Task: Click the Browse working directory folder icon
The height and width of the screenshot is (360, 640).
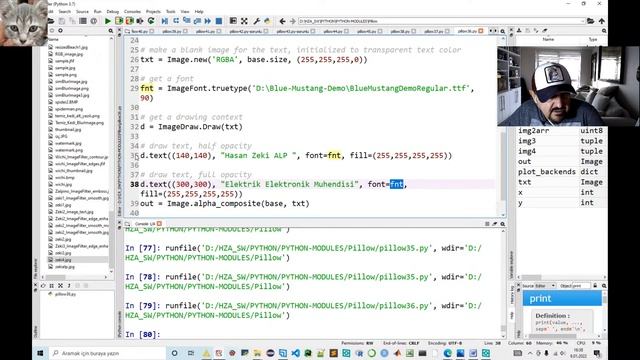Action: [590, 21]
